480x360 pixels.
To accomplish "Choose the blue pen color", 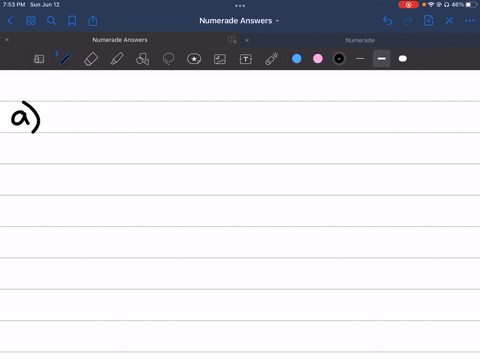I will 297,59.
